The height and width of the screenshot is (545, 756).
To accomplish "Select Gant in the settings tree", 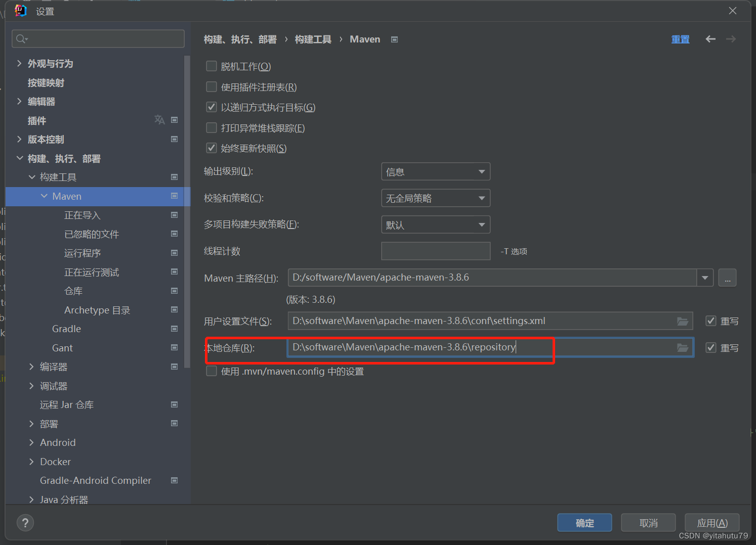I will [x=62, y=348].
